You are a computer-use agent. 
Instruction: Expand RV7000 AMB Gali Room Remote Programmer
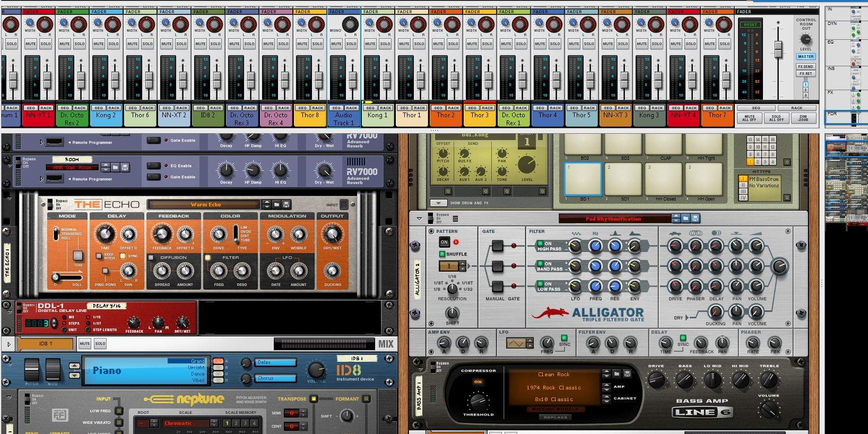click(41, 179)
